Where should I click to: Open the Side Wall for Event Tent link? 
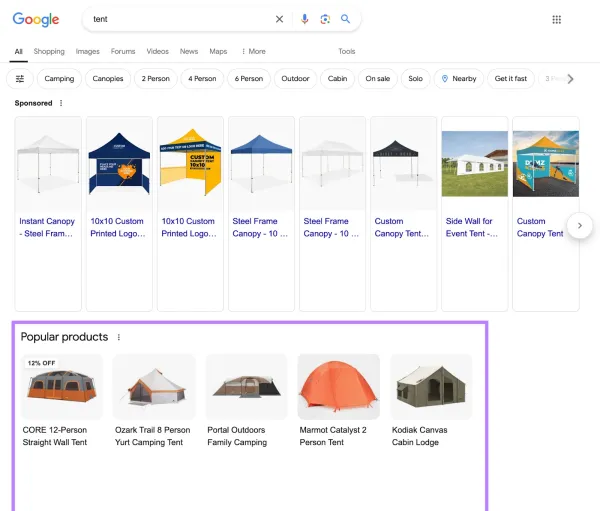[471, 227]
